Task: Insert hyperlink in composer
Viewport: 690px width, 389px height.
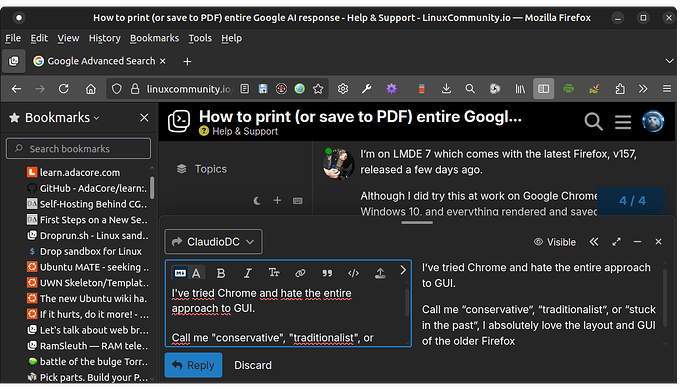Action: pos(300,274)
